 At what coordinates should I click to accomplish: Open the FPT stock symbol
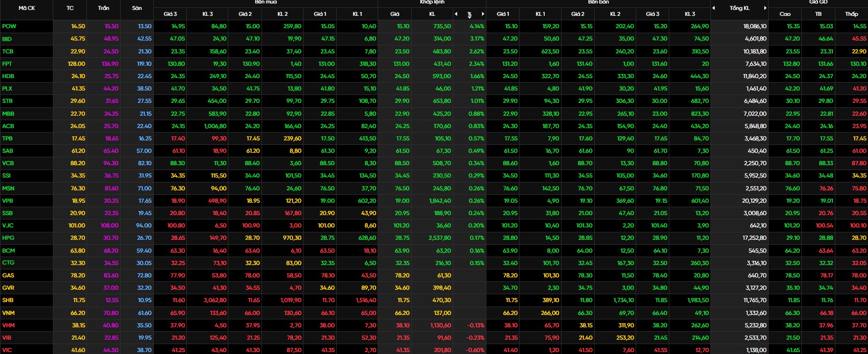click(7, 64)
